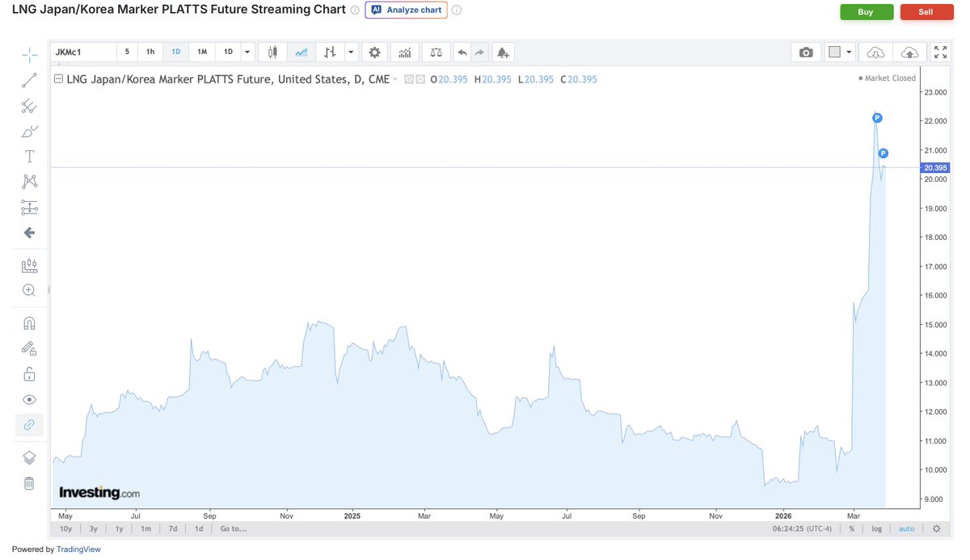Select the 10y time range
Image resolution: width=970 pixels, height=560 pixels.
point(66,528)
